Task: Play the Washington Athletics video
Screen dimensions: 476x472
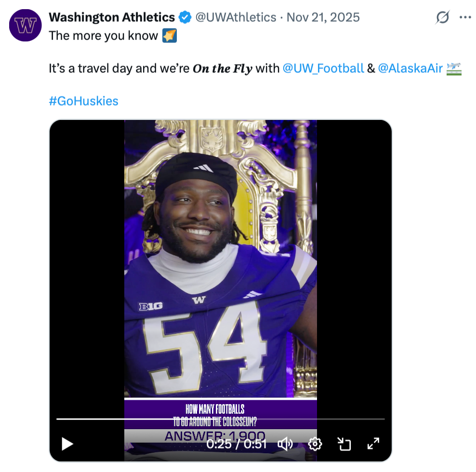Action: point(67,444)
